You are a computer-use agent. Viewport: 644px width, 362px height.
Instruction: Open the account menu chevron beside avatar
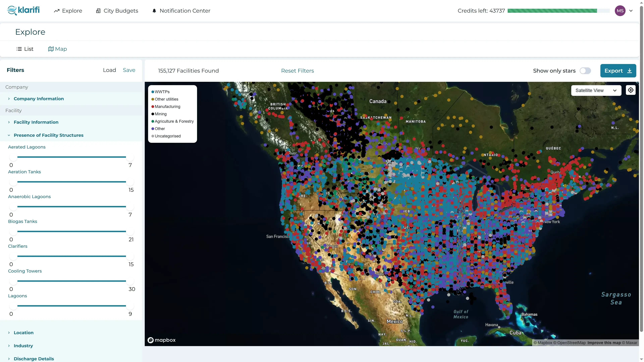(x=631, y=11)
